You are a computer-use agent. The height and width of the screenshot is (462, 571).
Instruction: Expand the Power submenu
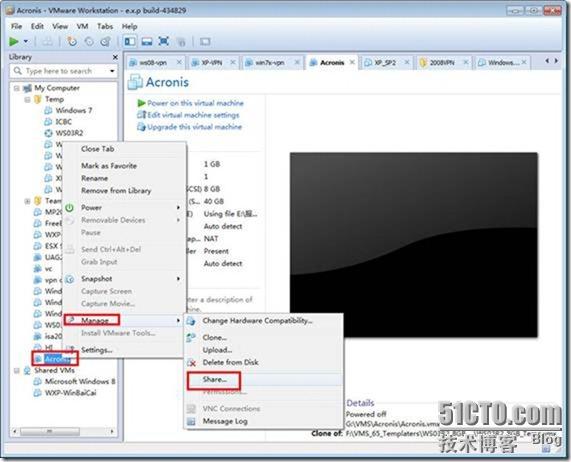tap(124, 208)
